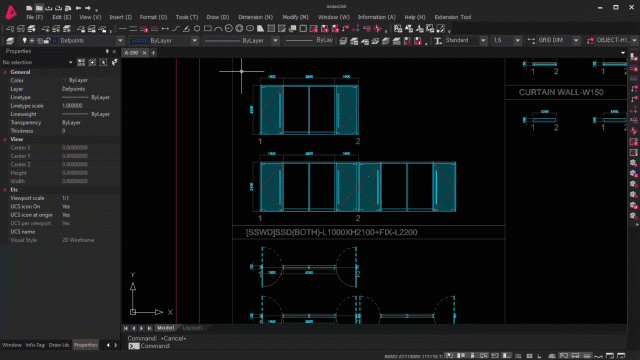Click the Save icon in quick access bar
The height and width of the screenshot is (360, 640).
click(x=49, y=8)
